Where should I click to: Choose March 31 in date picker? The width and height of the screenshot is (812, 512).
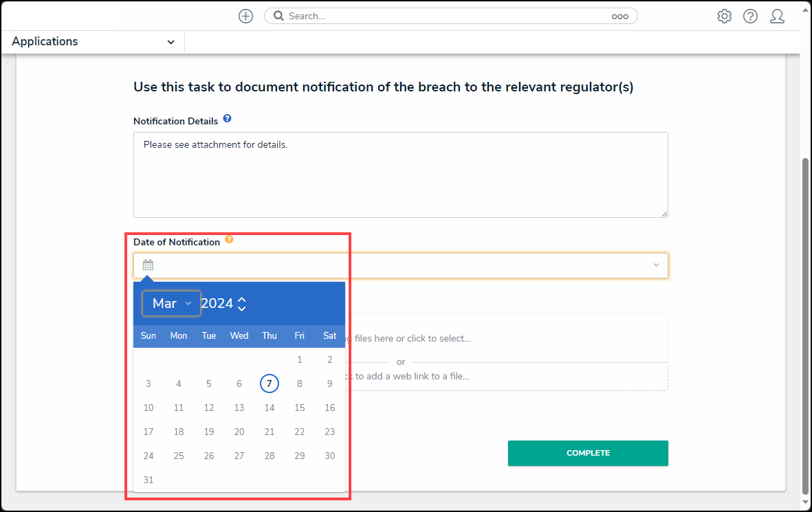point(149,480)
